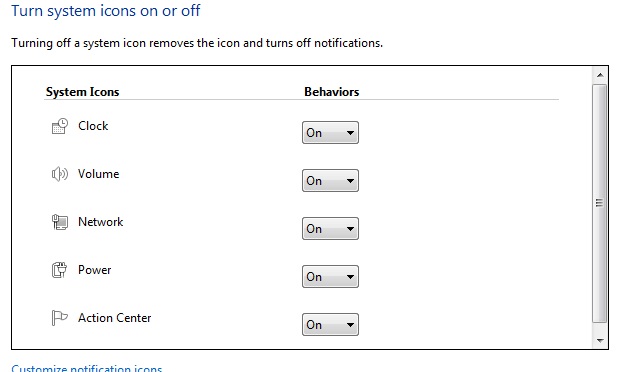Viewport: 633px width, 372px height.
Task: Select the Clock label text
Action: point(93,126)
